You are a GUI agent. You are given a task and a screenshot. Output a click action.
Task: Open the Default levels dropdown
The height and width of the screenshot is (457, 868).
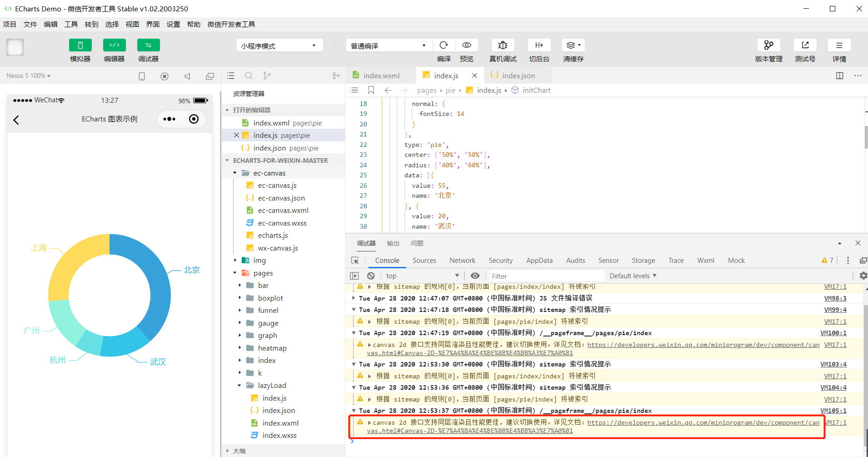pos(632,276)
